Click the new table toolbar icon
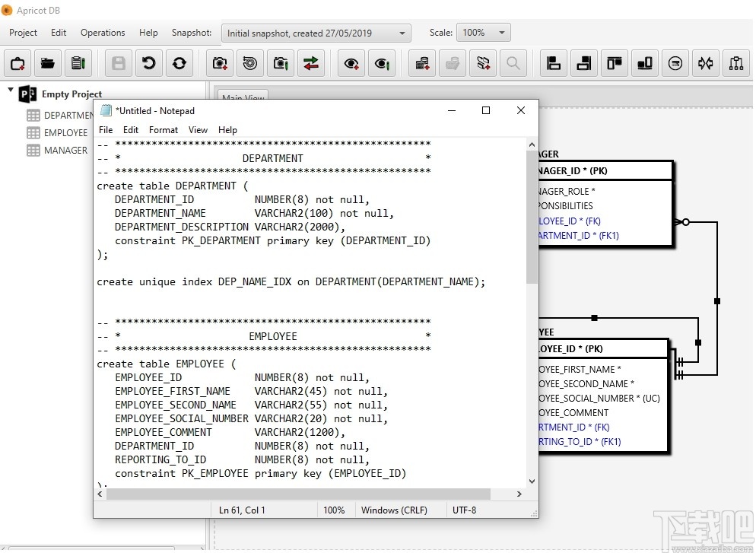Viewport: 756px width, 553px height. coord(422,63)
